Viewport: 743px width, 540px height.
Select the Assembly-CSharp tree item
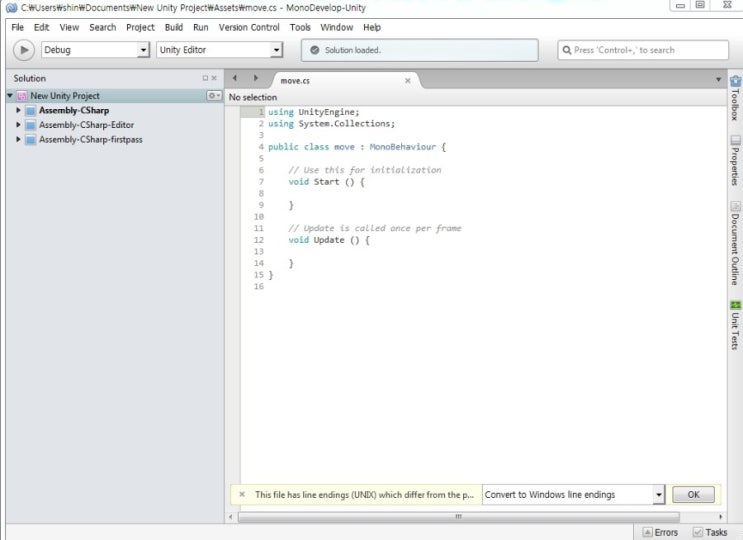(x=74, y=110)
